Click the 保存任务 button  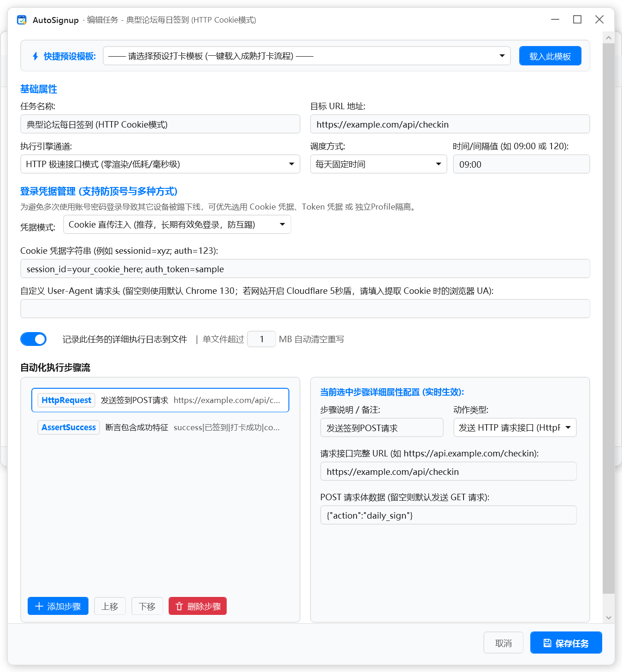click(x=566, y=643)
